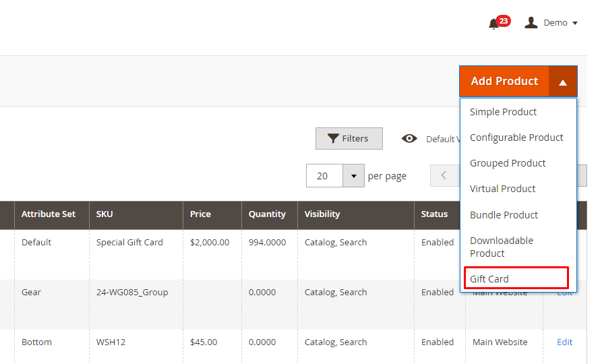Click the Demo user account icon

[x=531, y=23]
